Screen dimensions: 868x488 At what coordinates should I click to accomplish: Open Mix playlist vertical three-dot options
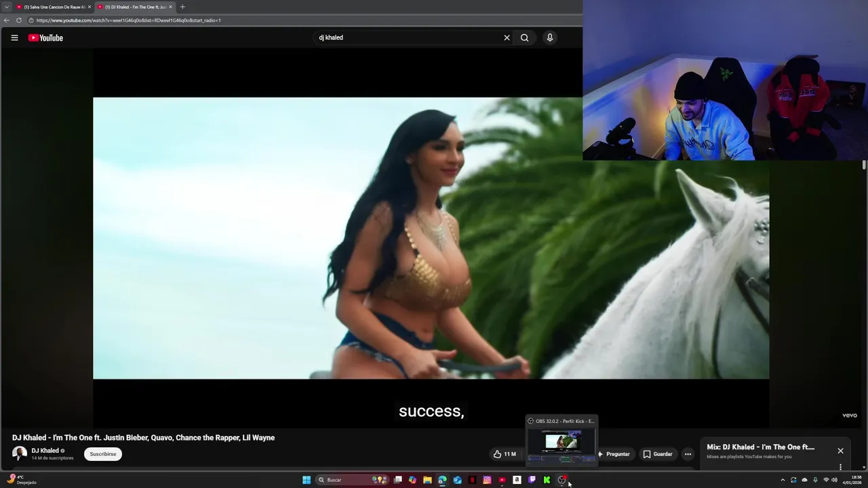tap(840, 466)
